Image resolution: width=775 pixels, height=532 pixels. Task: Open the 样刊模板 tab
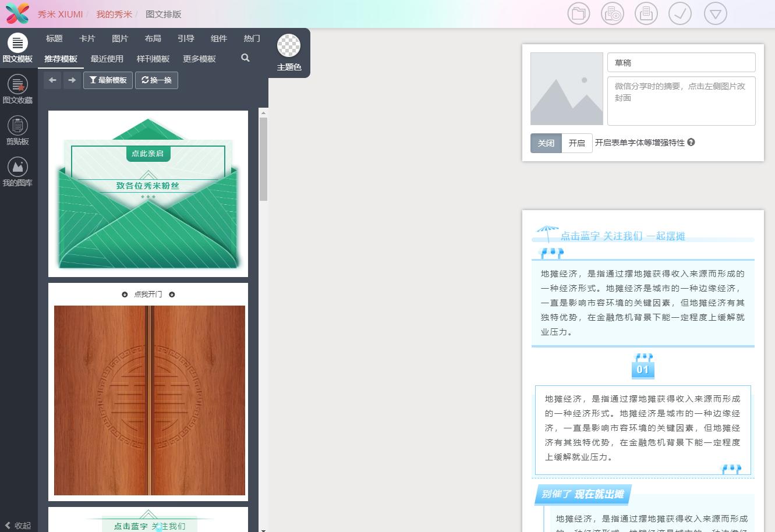[153, 58]
